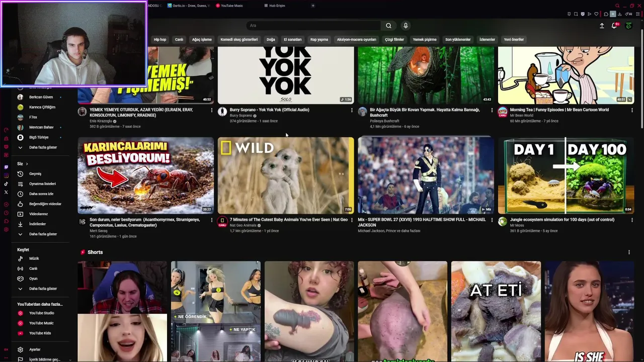The width and height of the screenshot is (644, 362).
Task: Click the Burry Soprano channel avatar
Action: [222, 112]
